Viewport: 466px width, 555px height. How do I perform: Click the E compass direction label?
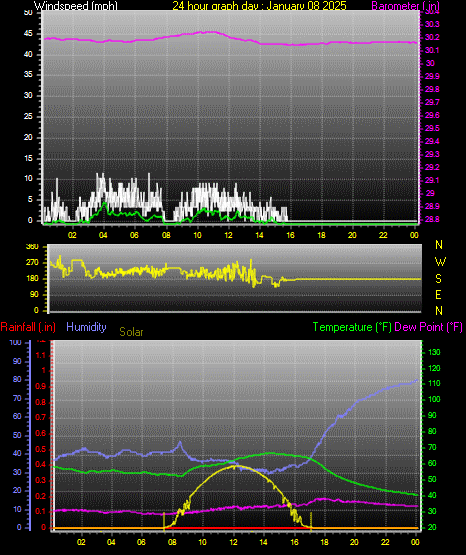tap(438, 294)
